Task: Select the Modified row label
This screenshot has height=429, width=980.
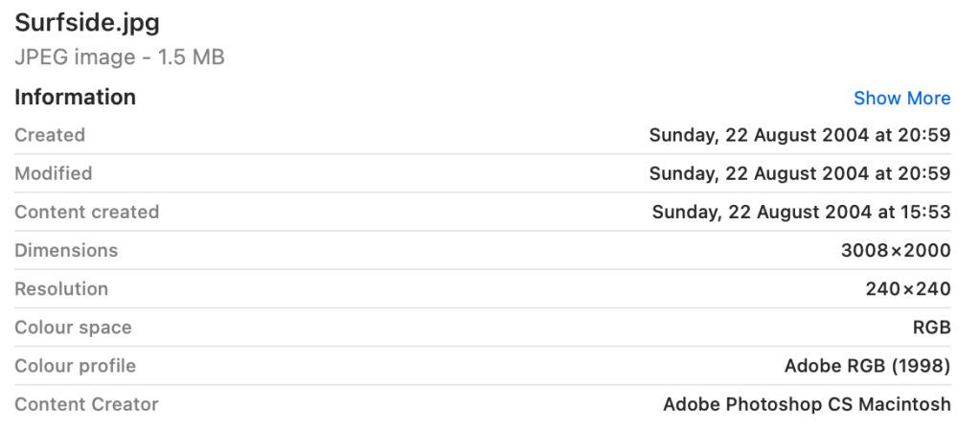Action: [x=54, y=173]
